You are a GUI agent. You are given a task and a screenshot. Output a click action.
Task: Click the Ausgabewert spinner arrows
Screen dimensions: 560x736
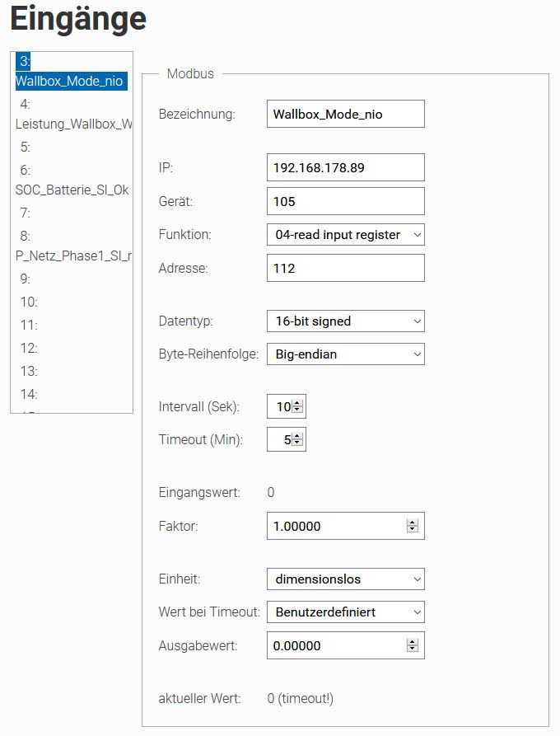point(413,645)
